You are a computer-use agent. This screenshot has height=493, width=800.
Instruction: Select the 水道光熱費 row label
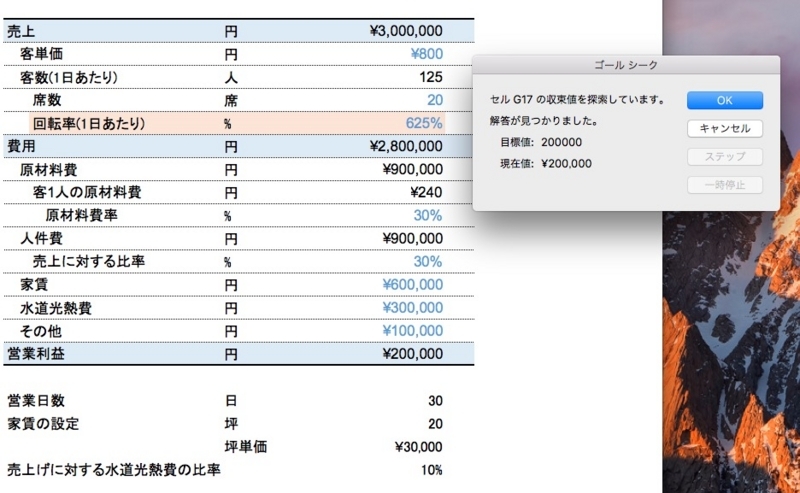pos(56,308)
